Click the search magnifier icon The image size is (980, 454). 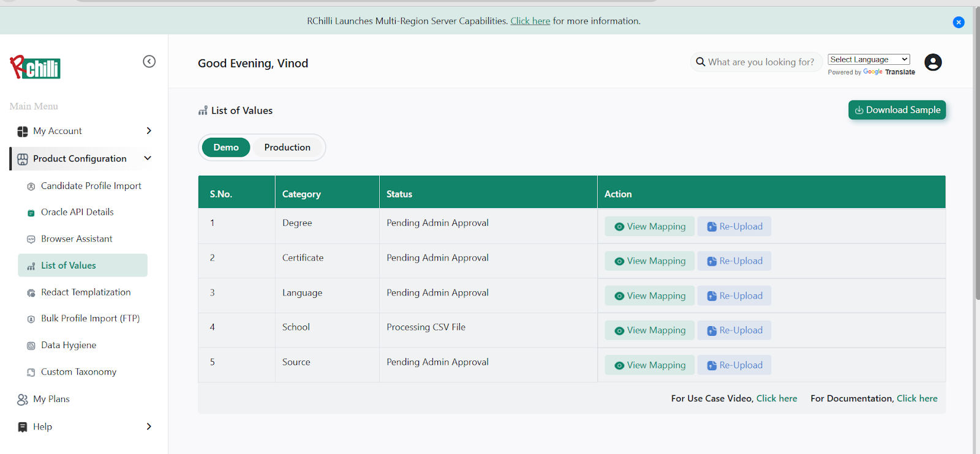point(700,62)
